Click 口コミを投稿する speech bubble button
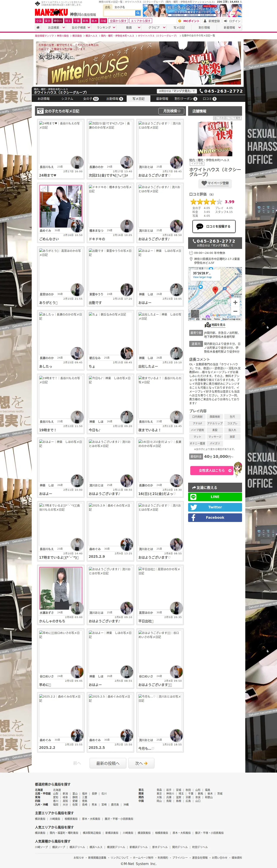Screen dimensions: 277x868 [214, 226]
